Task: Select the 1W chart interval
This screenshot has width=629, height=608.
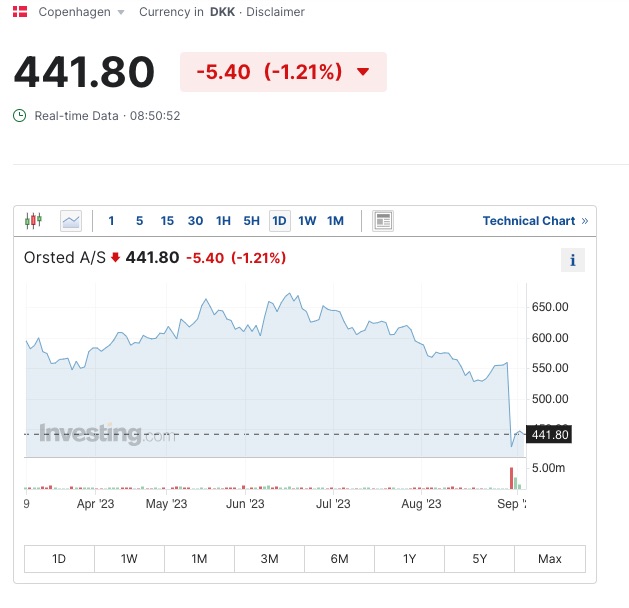Action: (307, 221)
